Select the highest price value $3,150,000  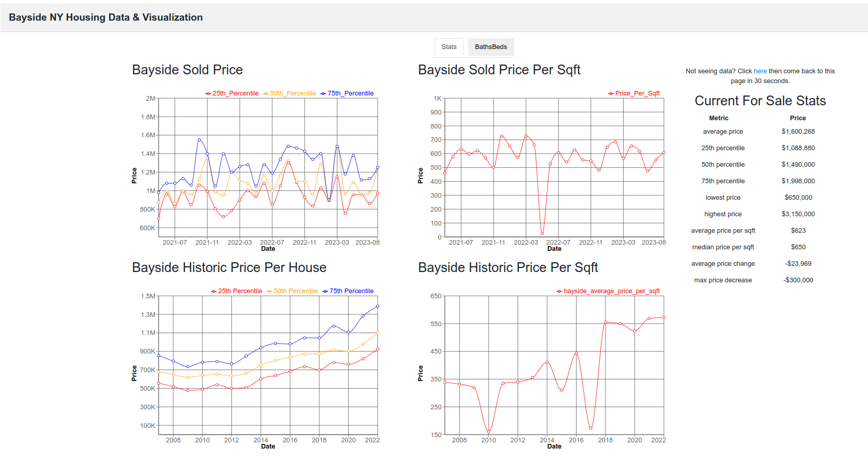click(x=798, y=214)
